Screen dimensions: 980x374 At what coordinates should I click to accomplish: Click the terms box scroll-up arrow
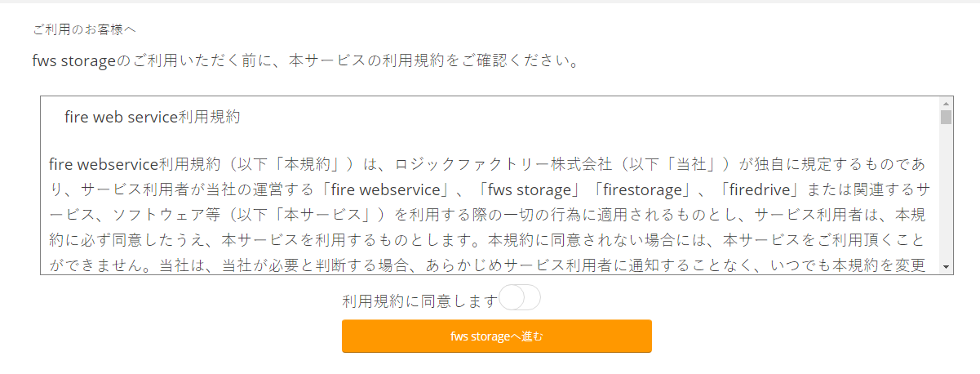(946, 104)
